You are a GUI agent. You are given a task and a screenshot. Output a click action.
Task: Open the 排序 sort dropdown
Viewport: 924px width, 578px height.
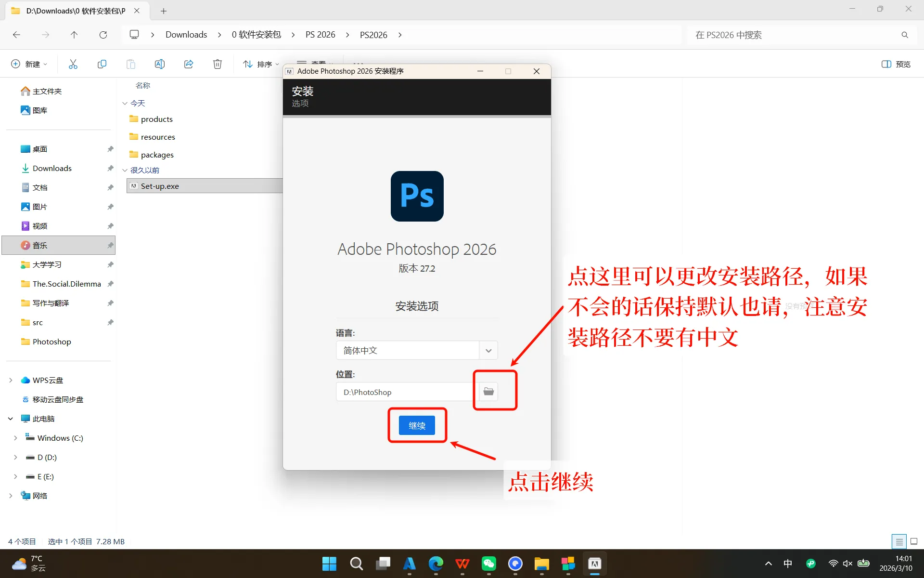pos(263,64)
